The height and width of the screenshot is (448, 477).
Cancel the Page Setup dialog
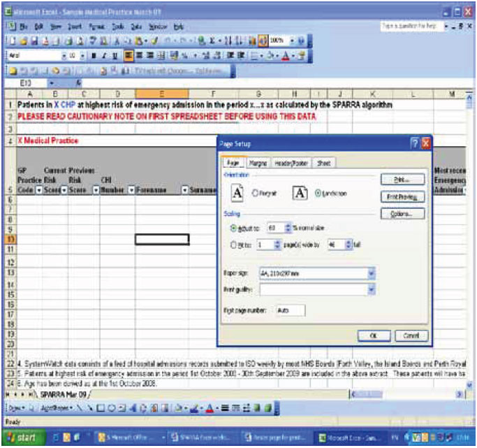coord(411,335)
